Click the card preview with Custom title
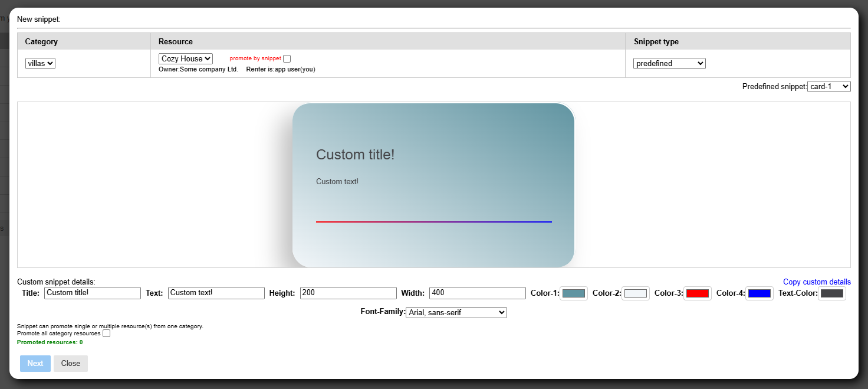Viewport: 868px width, 389px height. pyautogui.click(x=433, y=185)
